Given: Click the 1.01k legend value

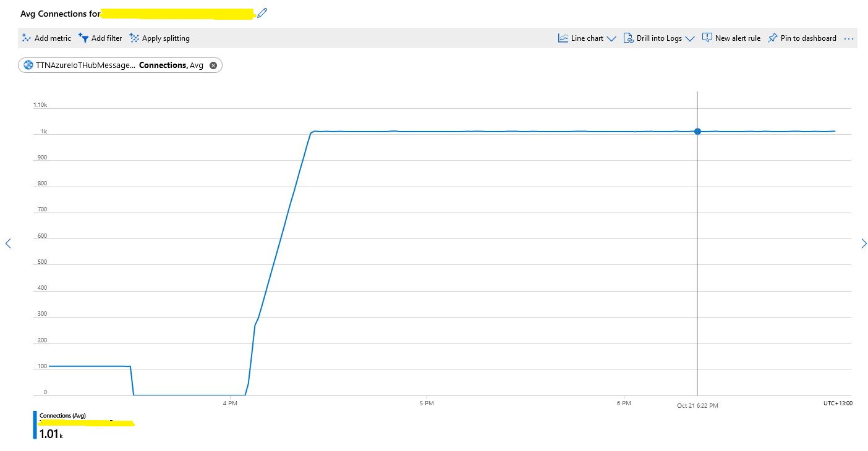Looking at the screenshot, I should [51, 434].
